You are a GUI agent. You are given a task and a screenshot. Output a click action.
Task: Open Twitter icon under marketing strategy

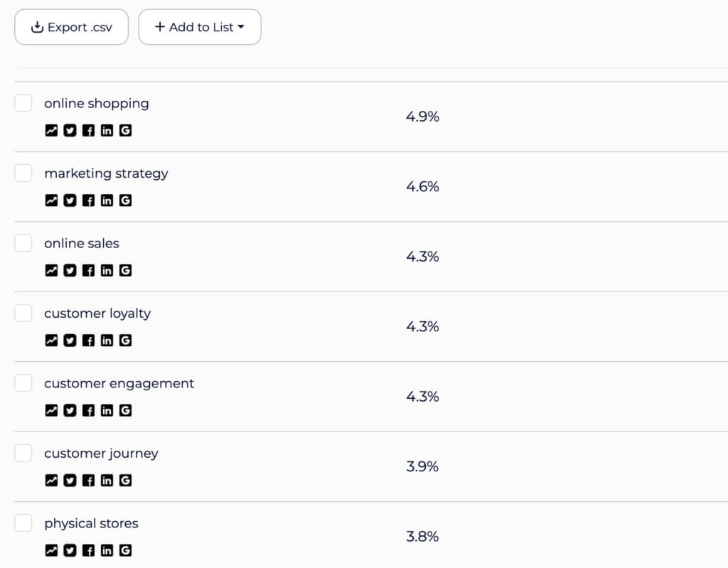[70, 200]
